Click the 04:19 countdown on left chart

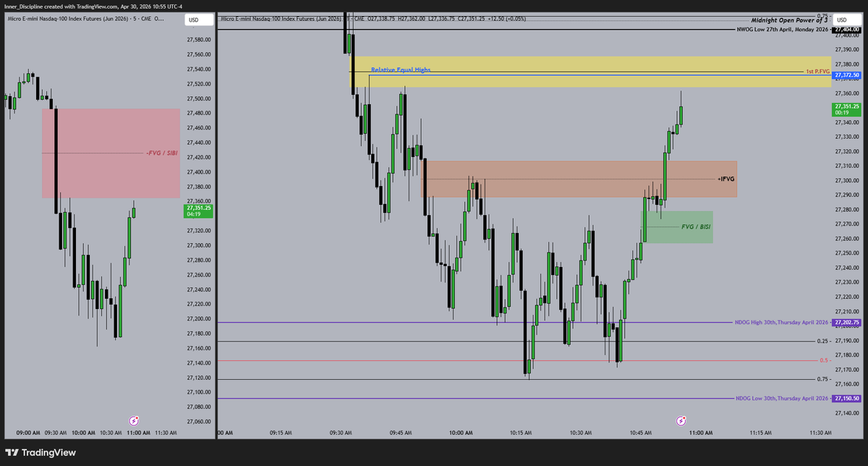pyautogui.click(x=193, y=213)
